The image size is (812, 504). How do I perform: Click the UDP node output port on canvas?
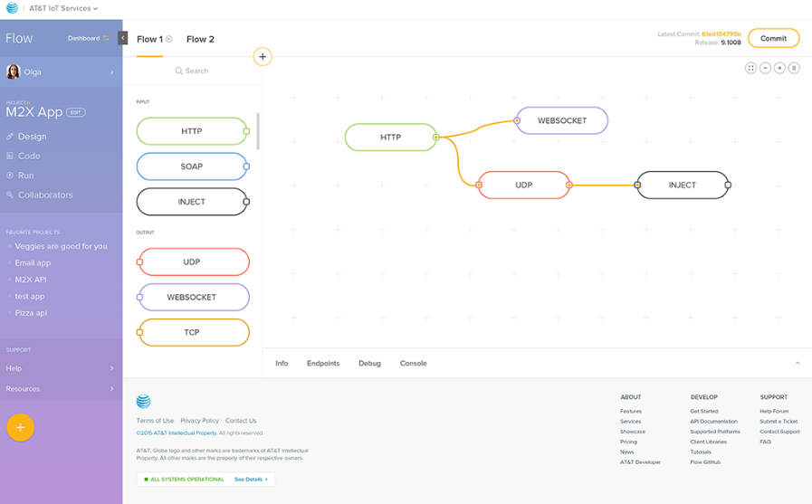click(x=569, y=185)
